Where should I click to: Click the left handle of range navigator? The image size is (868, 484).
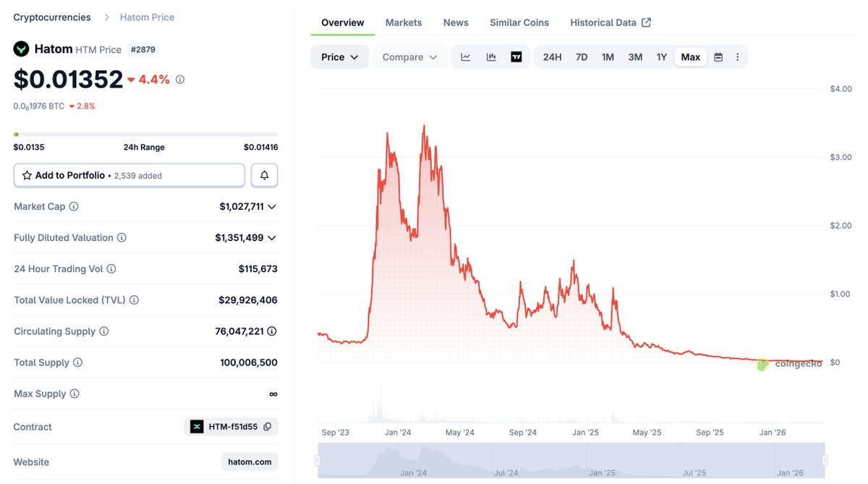[x=317, y=460]
